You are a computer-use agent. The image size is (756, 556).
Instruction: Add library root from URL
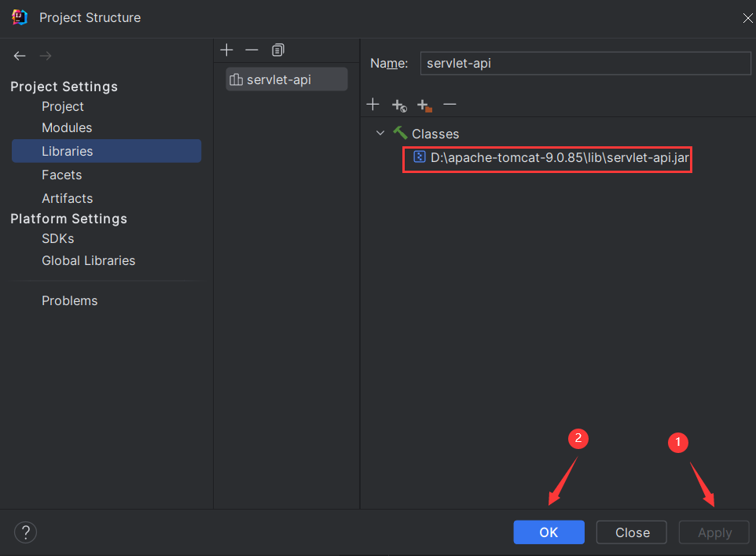[399, 105]
